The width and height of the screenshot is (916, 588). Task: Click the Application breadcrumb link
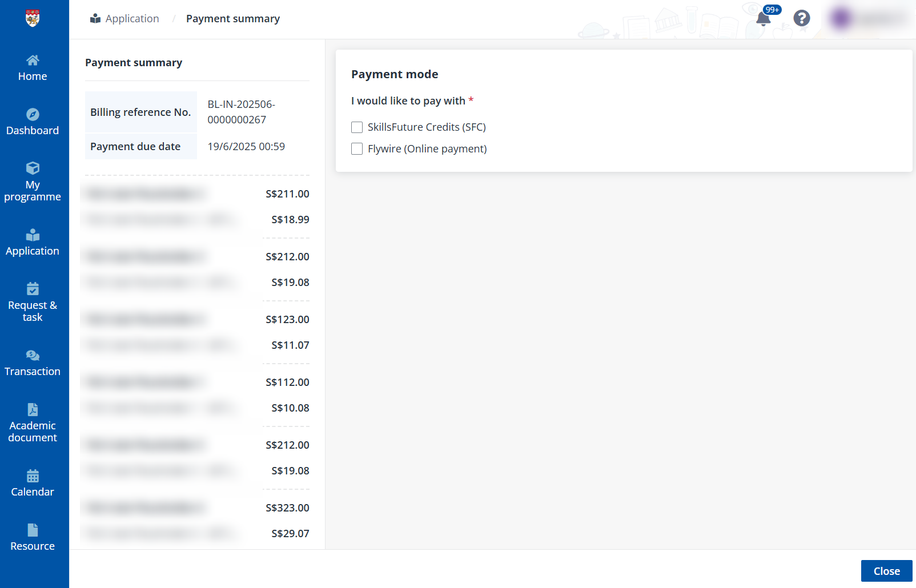click(132, 18)
